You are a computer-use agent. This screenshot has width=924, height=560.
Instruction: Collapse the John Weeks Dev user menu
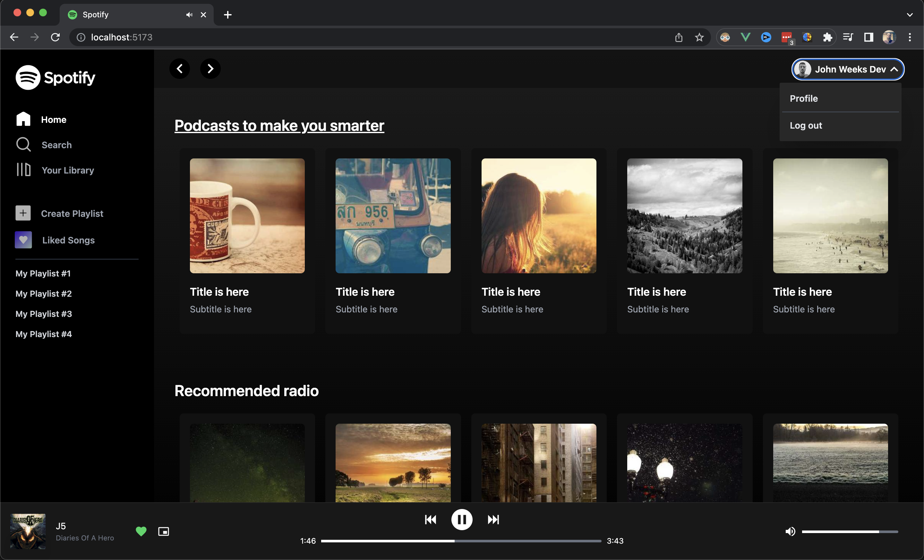[x=848, y=69]
